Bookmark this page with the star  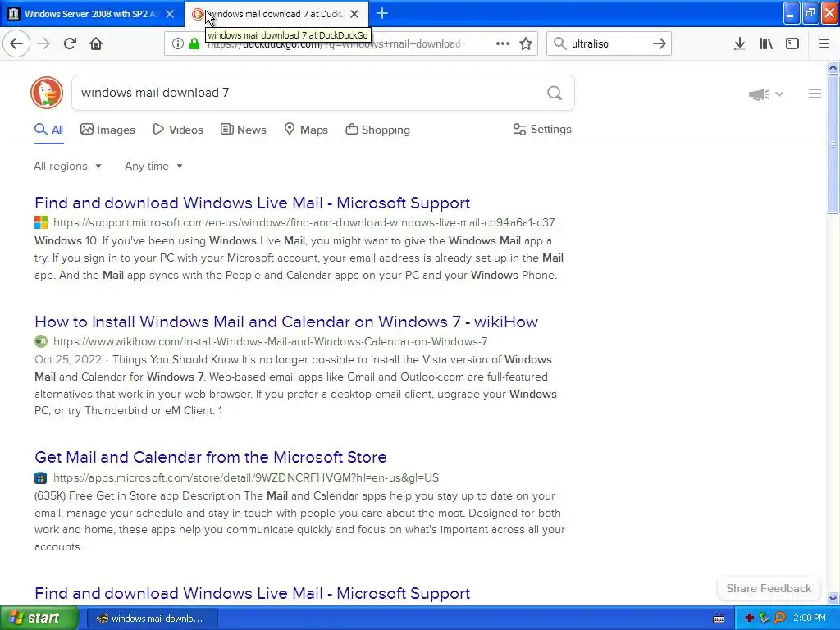click(526, 44)
